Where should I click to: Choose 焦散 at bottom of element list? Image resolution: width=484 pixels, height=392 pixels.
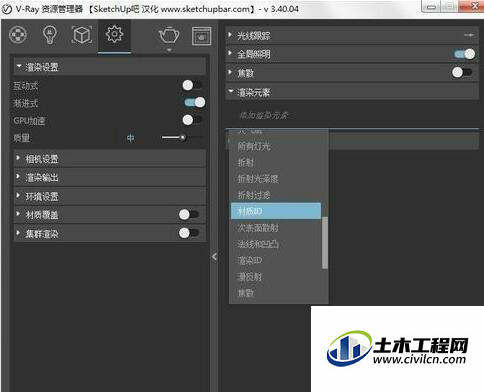[276, 293]
